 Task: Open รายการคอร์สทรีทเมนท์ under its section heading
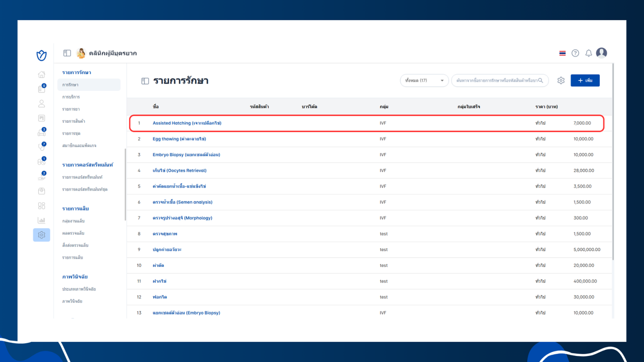82,177
